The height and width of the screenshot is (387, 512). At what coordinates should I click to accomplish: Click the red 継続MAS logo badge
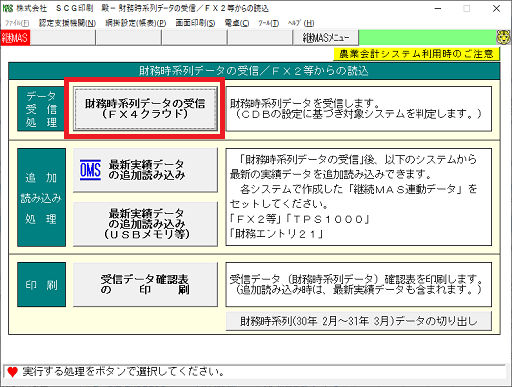(15, 38)
